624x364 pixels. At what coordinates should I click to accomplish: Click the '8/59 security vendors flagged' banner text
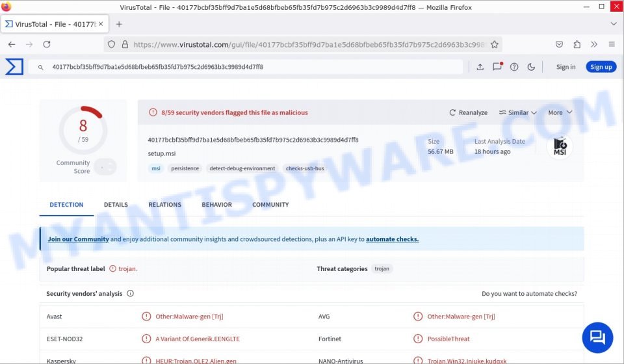(x=235, y=112)
